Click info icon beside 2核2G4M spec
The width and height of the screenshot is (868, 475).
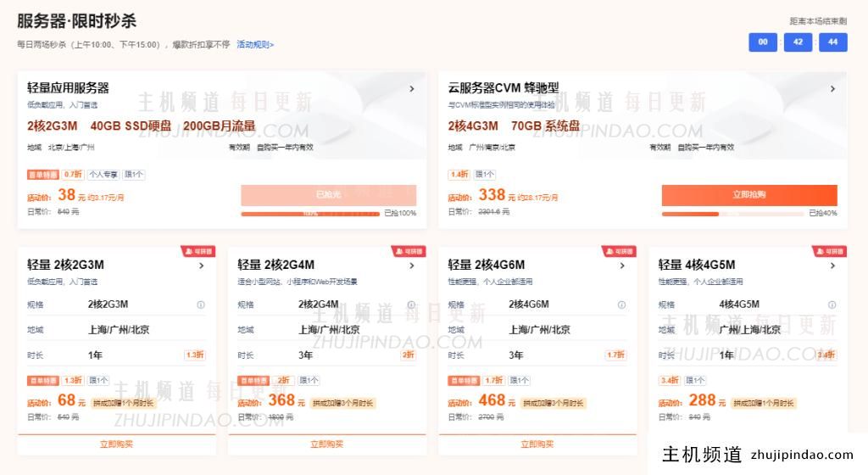click(411, 305)
